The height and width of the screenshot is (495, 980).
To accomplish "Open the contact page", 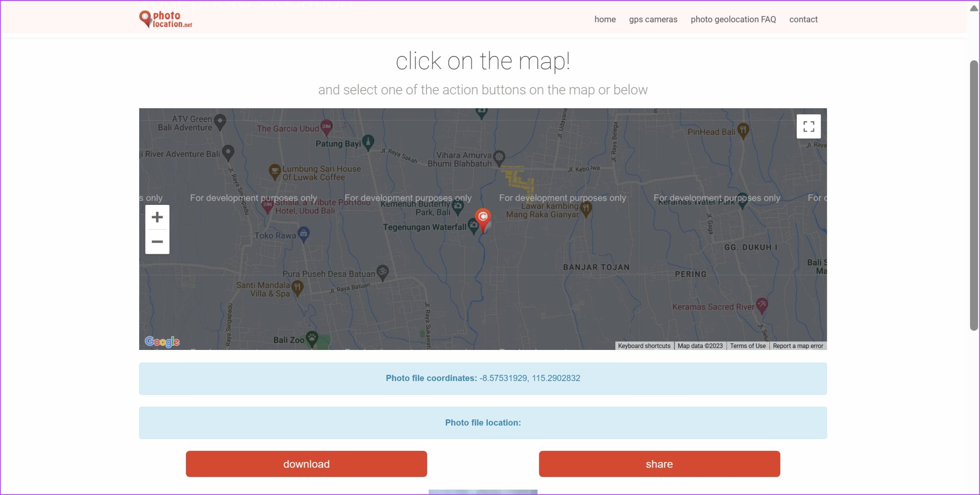I will click(803, 20).
